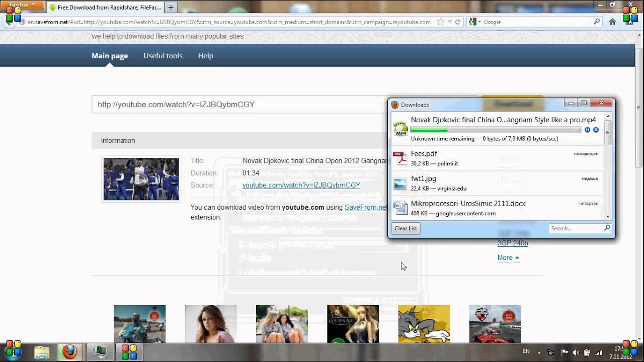The height and width of the screenshot is (362, 644).
Task: Open the monitor app in taskbar
Action: tap(100, 352)
